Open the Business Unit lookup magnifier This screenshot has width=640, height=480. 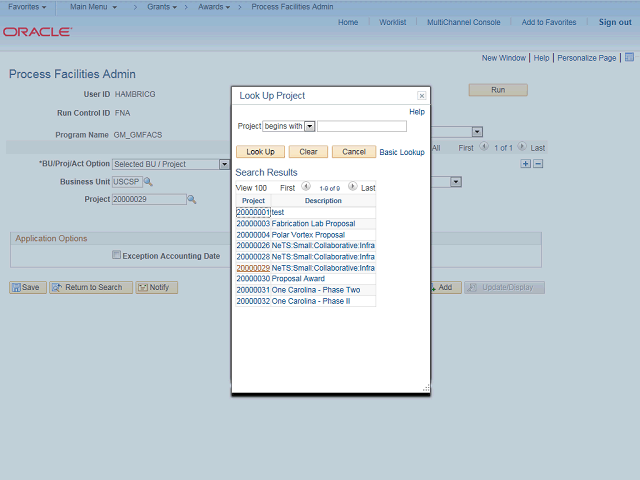tap(148, 182)
